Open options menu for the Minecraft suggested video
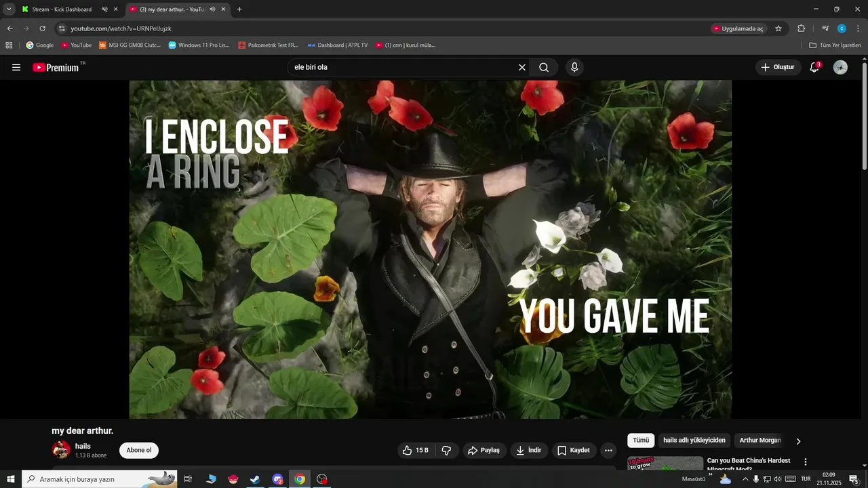868x488 pixels. point(806,462)
